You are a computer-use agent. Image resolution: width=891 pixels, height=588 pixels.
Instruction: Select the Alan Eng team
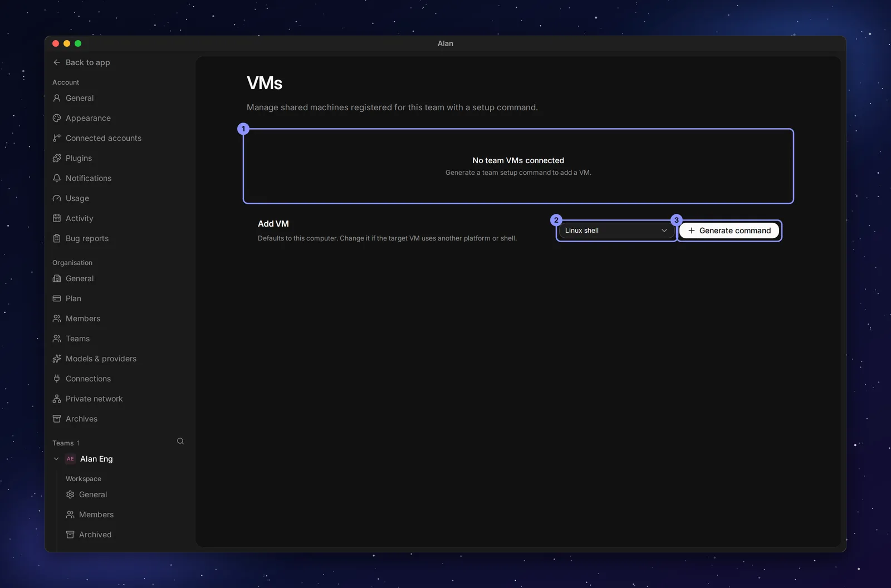pos(96,459)
